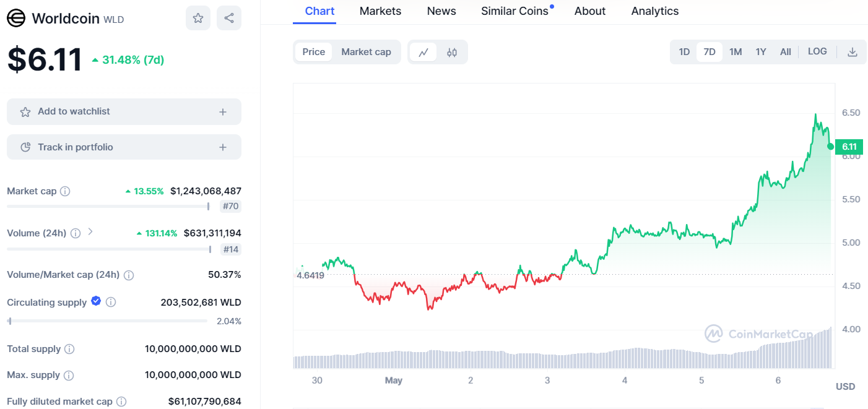
Task: Open Market cap info tooltip icon
Action: 65,191
